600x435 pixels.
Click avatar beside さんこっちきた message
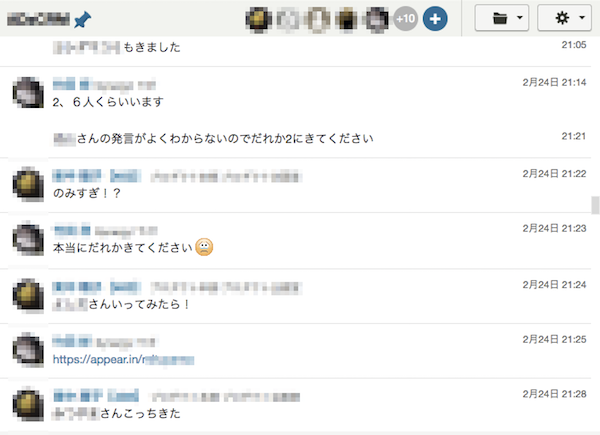pos(28,404)
